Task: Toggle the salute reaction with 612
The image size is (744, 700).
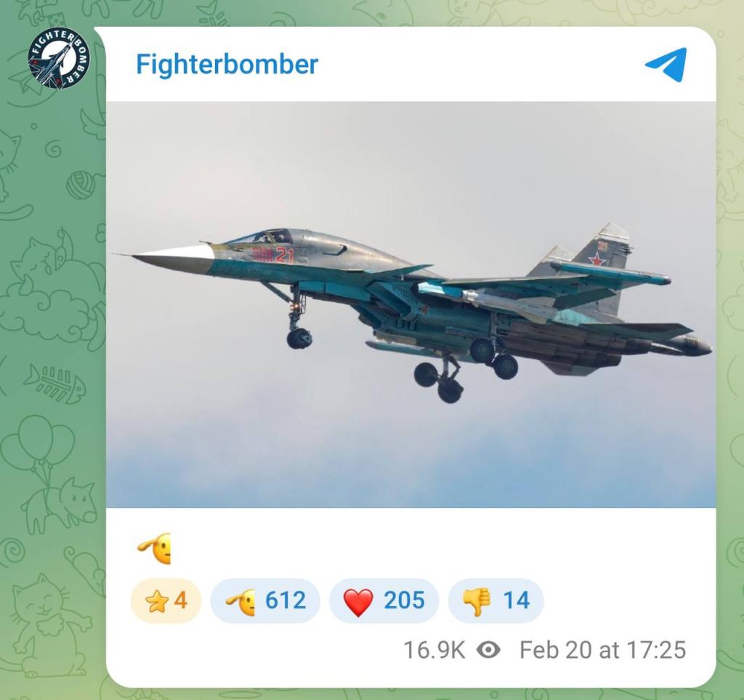Action: (265, 600)
